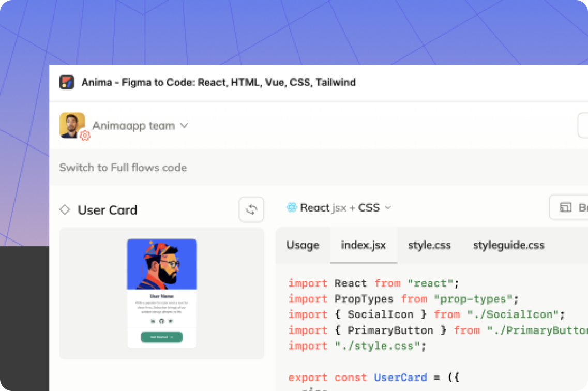Click the green Get Started button in preview
588x391 pixels.
point(161,337)
